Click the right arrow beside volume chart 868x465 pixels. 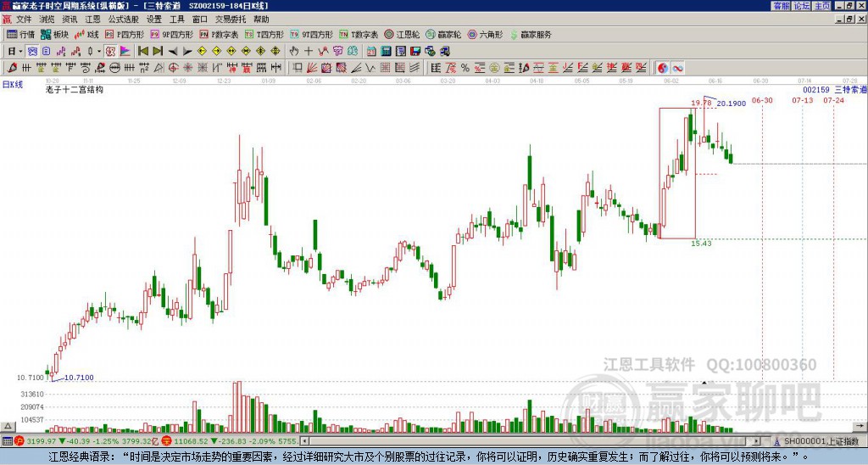coord(860,426)
